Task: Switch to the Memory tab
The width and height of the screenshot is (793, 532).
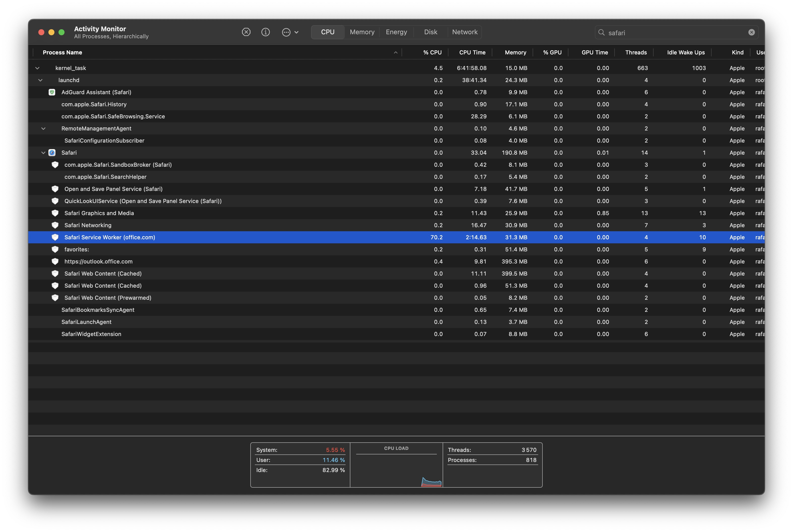Action: [362, 32]
